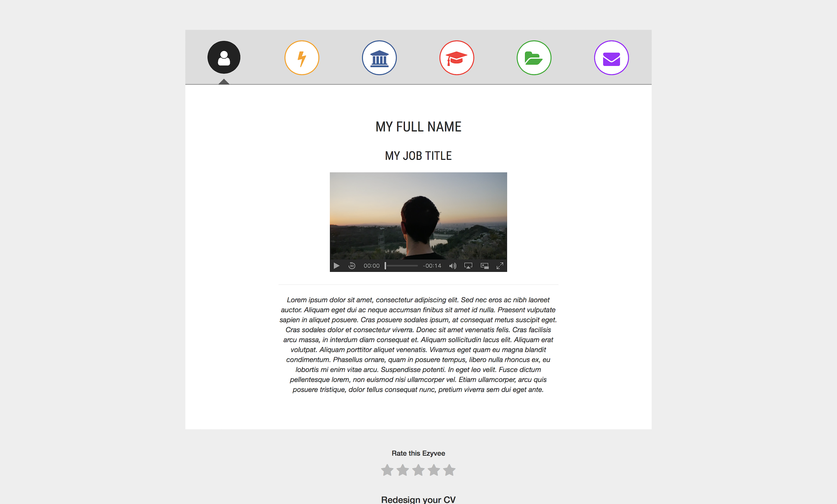Rate this Ezyvee one star
The height and width of the screenshot is (504, 837).
point(388,470)
